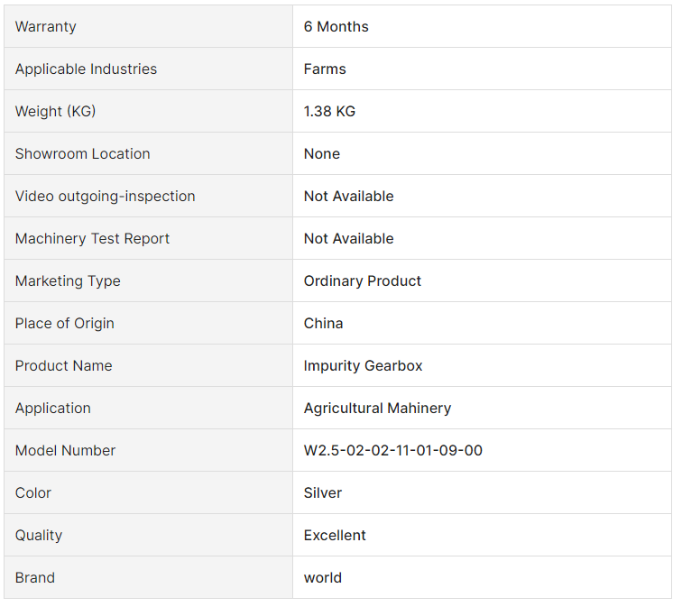Click the Applicable Industries label
Viewport: 682px width, 616px height.
pos(86,69)
